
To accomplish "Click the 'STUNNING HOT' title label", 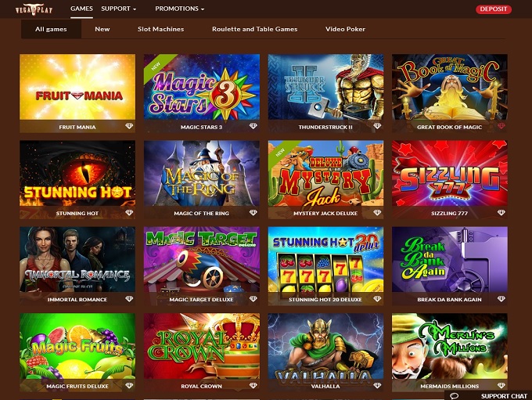I will pyautogui.click(x=77, y=213).
